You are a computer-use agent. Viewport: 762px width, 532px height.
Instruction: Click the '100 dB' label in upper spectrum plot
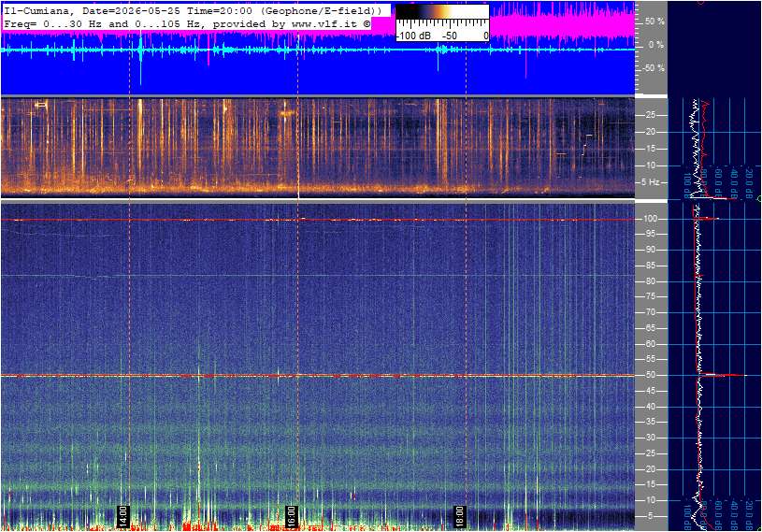686,185
